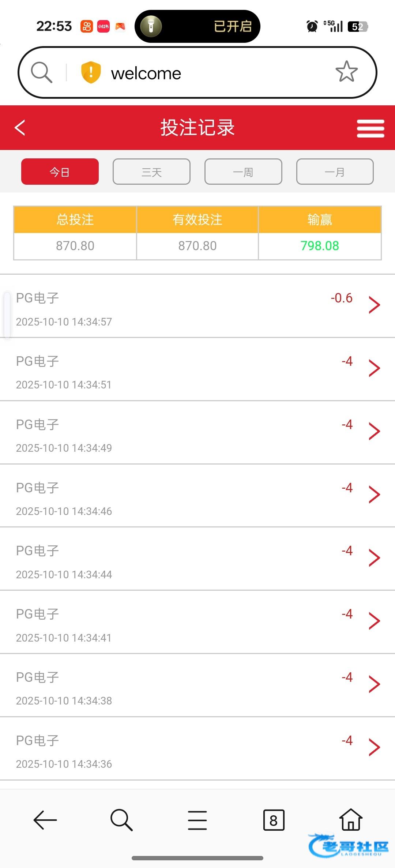Open the hamburger menu in red header
Screen dimensions: 395x868
370,128
